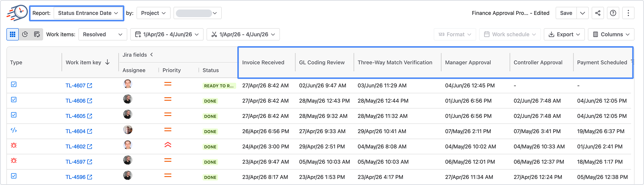
Task: Open the external link icon next to TL-4604
Action: click(90, 131)
